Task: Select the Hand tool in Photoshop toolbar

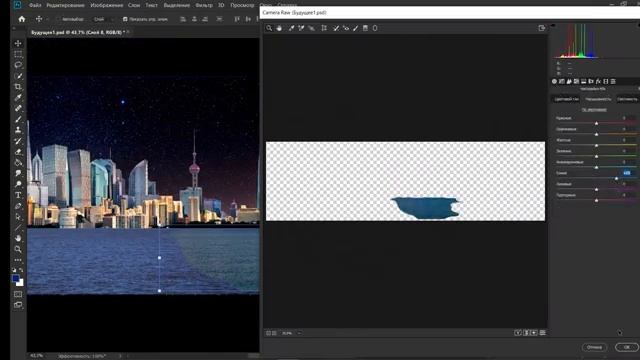Action: [x=18, y=238]
